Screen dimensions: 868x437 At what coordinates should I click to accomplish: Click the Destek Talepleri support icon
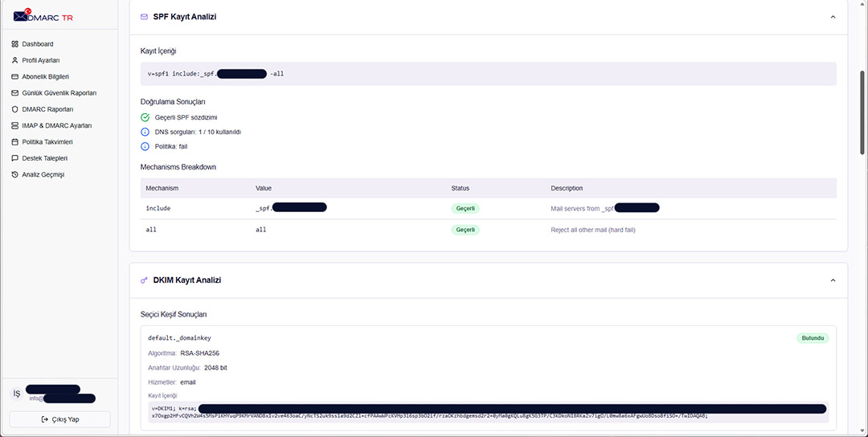(x=15, y=158)
